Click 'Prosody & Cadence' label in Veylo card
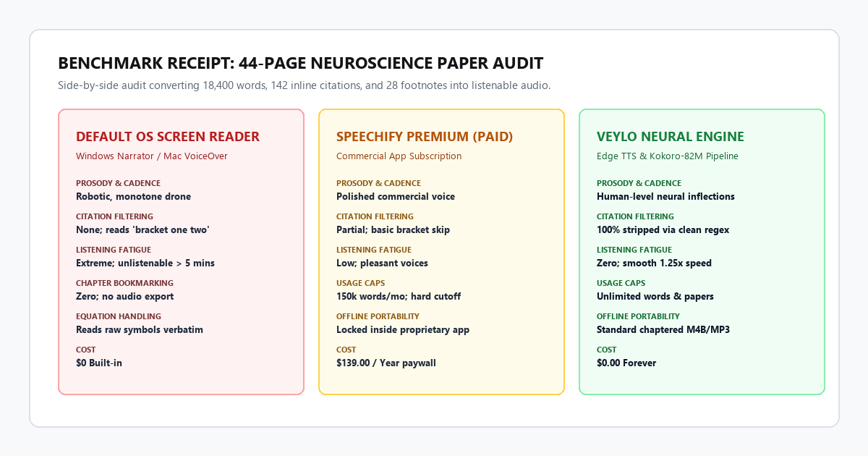868x456 pixels. tap(639, 183)
